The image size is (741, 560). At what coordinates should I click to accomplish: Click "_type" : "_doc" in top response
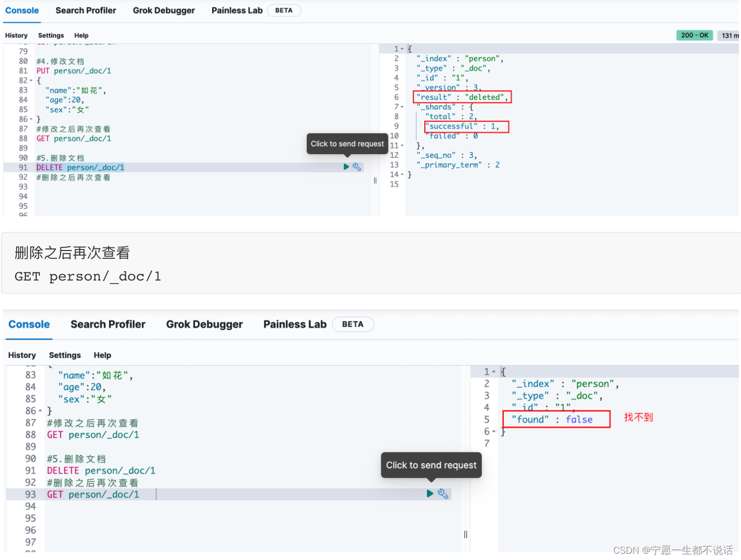click(x=453, y=68)
